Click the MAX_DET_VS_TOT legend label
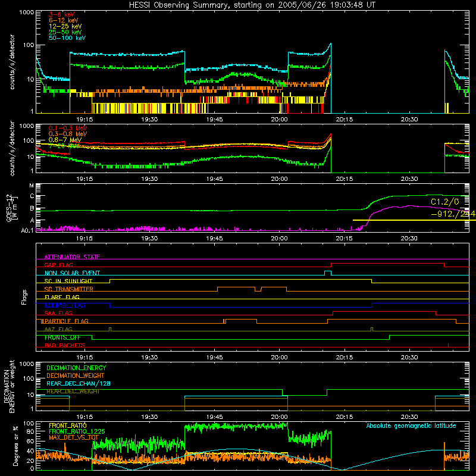The image size is (476, 476). click(x=74, y=437)
